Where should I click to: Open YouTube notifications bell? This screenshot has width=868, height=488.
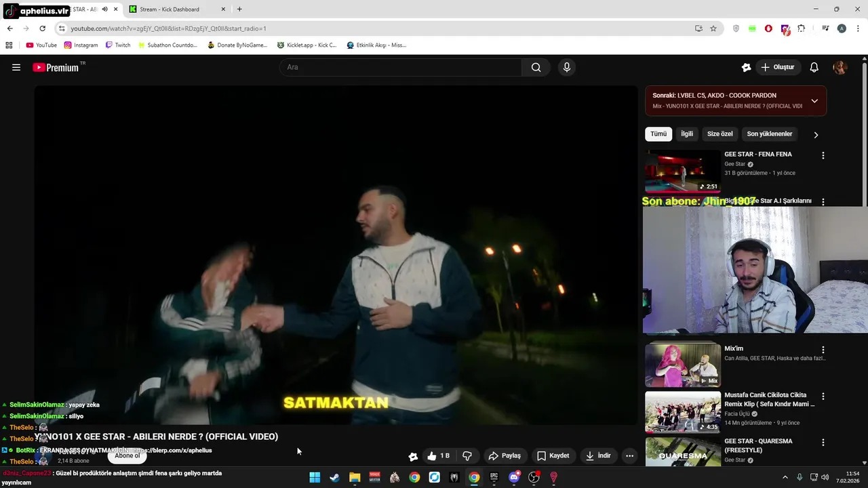click(x=814, y=67)
